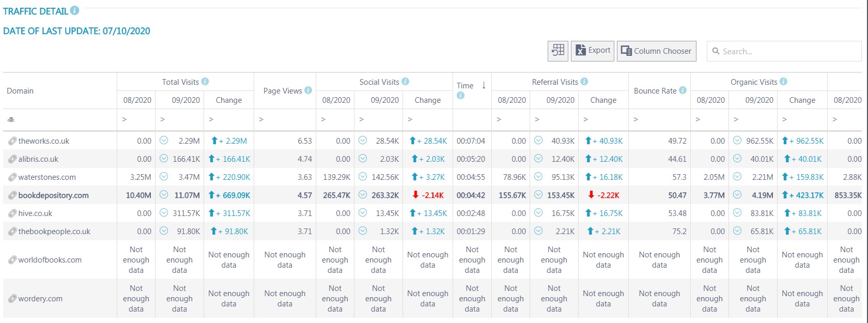The image size is (868, 323).
Task: Select the Social Visits group header
Action: pyautogui.click(x=379, y=82)
